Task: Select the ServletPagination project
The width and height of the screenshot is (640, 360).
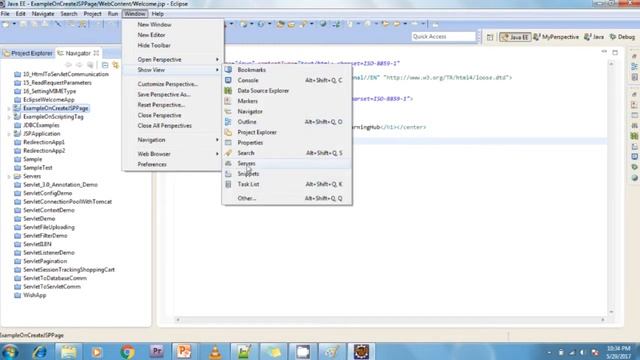Action: click(45, 261)
